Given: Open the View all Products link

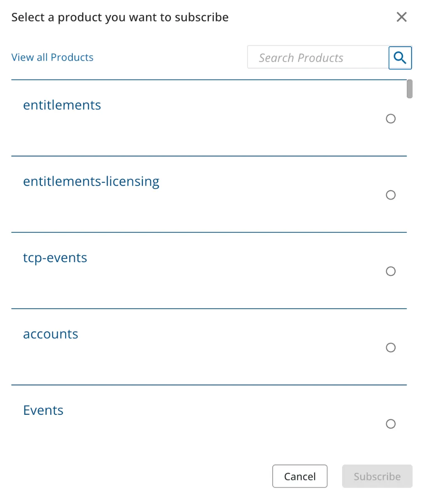Looking at the screenshot, I should pos(53,57).
